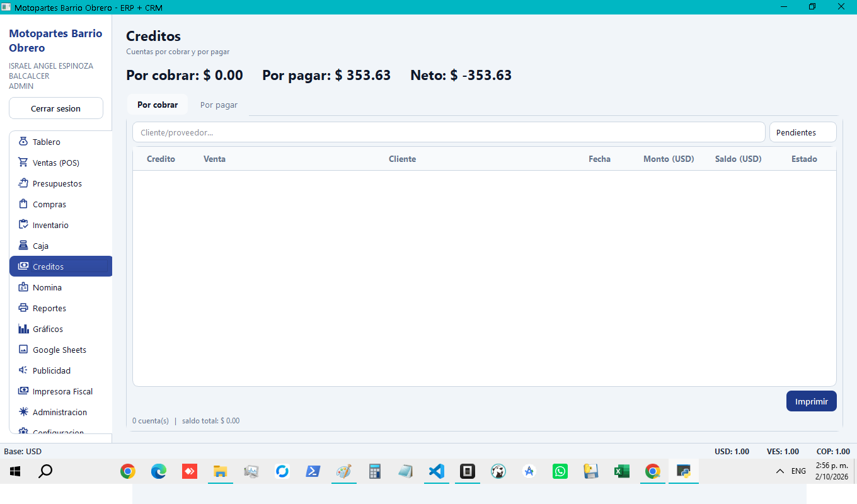The height and width of the screenshot is (504, 857).
Task: Switch to the Por pagar tab
Action: point(219,105)
